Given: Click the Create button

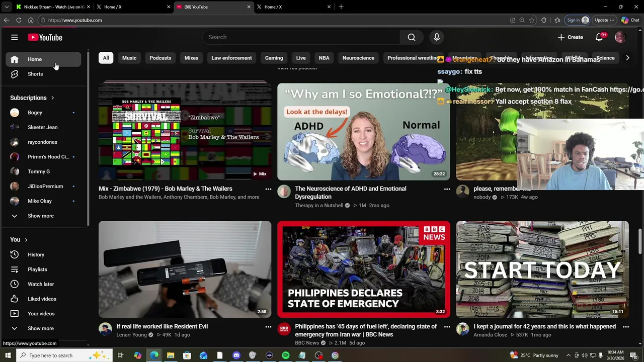Looking at the screenshot, I should pyautogui.click(x=570, y=37).
